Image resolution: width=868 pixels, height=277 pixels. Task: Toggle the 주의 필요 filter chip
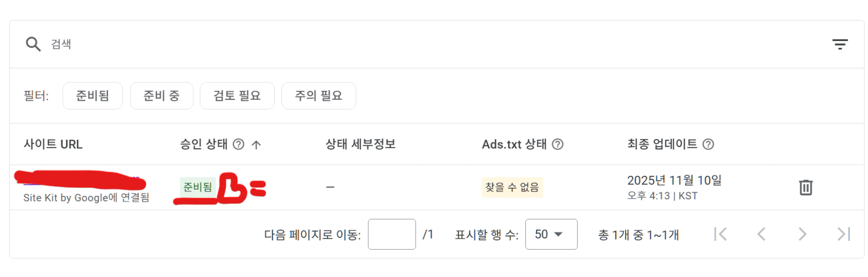(318, 96)
